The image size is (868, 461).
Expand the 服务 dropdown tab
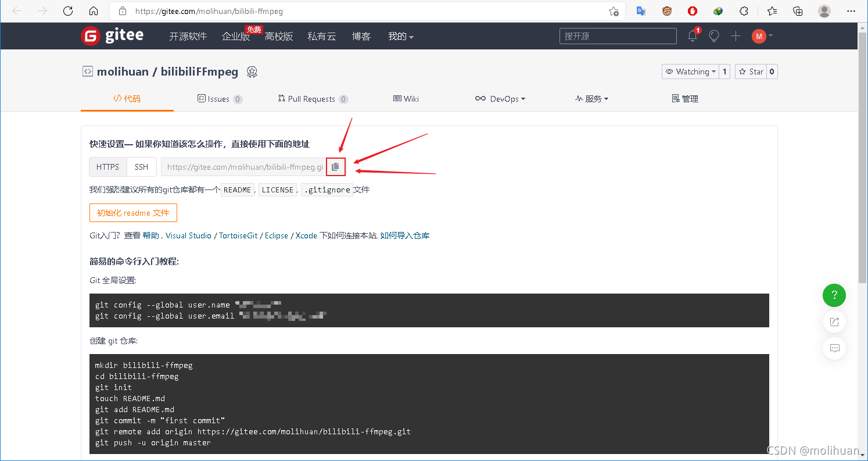coord(591,99)
